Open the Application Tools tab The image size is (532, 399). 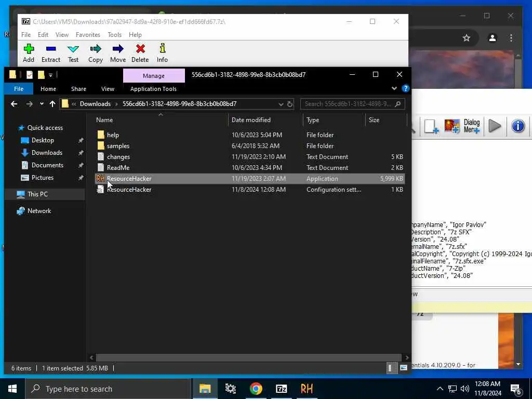(153, 89)
